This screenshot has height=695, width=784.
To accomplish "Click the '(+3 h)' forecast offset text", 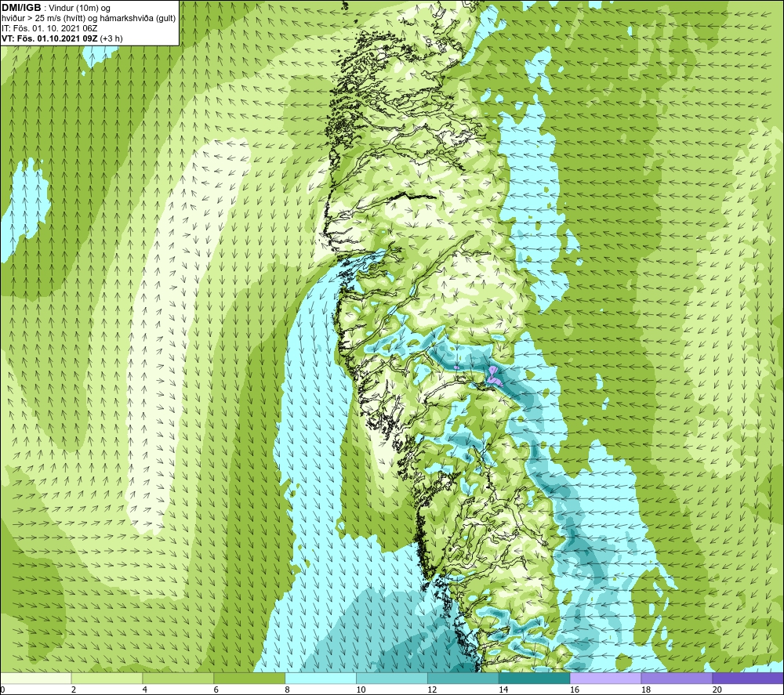I will [x=111, y=38].
